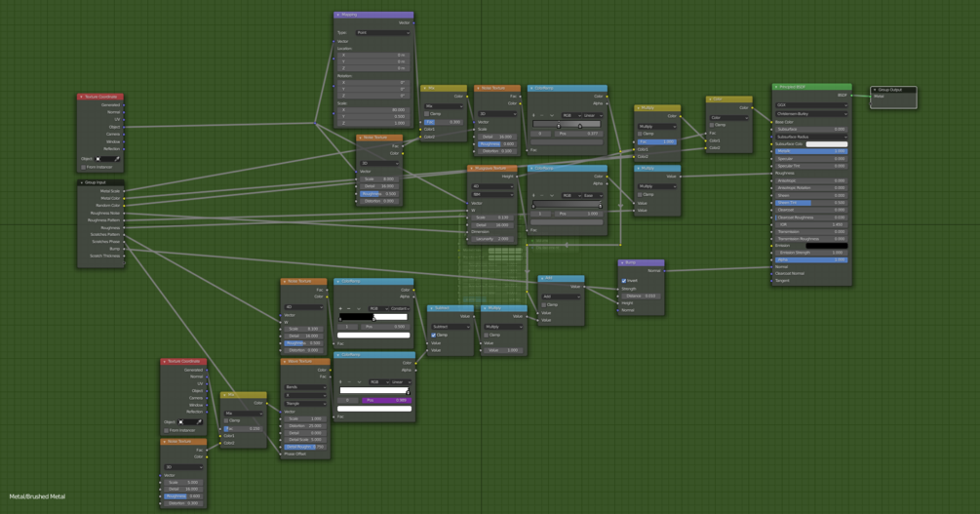Viewport: 980px width, 514px height.
Task: Collapse the Group Input node
Action: click(x=81, y=182)
